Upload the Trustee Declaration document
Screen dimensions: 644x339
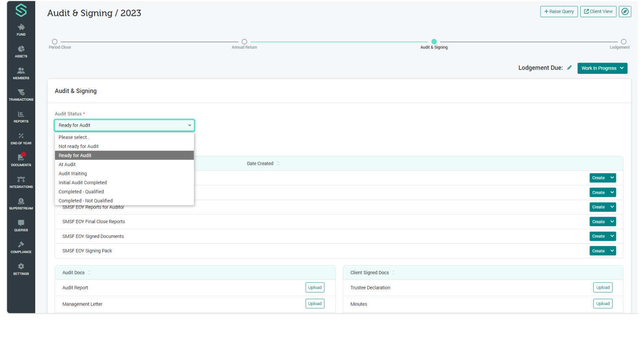[x=602, y=287]
